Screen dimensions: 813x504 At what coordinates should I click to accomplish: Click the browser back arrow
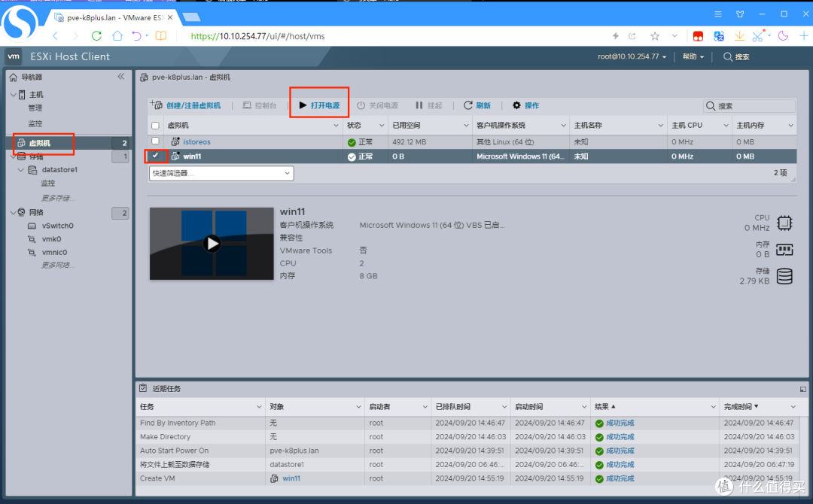click(56, 36)
